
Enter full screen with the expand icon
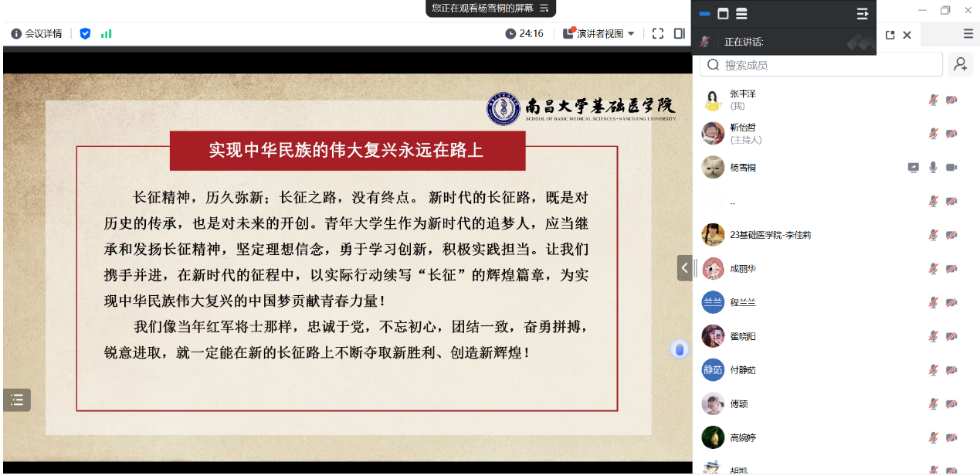pyautogui.click(x=658, y=33)
